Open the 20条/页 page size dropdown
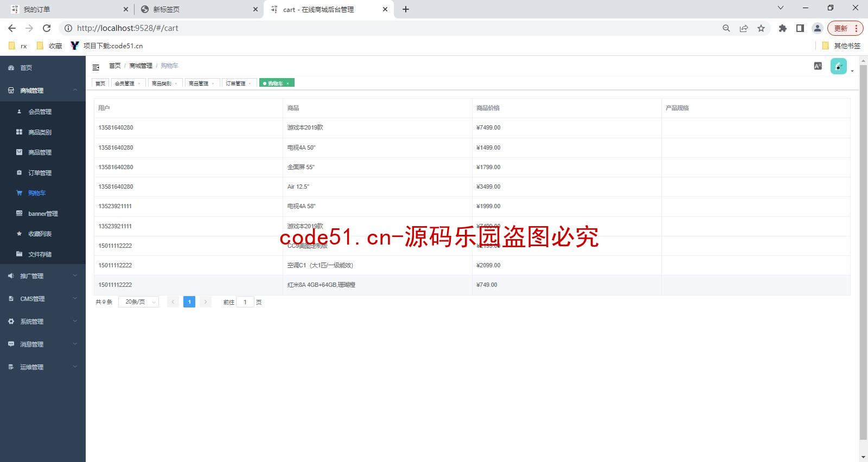 point(138,302)
